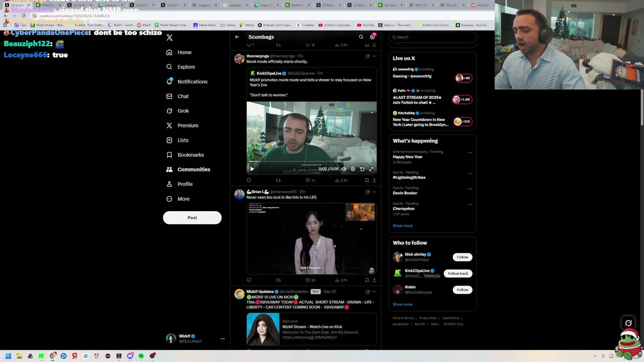This screenshot has height=362, width=644.
Task: Show more under Who to follow
Action: click(x=403, y=305)
